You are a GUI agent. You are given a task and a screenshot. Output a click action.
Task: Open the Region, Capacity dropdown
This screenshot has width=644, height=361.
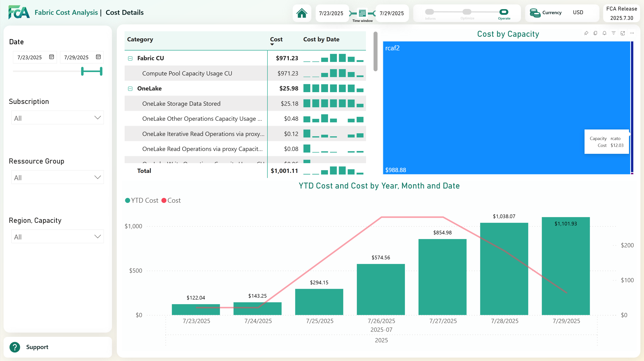pyautogui.click(x=57, y=236)
